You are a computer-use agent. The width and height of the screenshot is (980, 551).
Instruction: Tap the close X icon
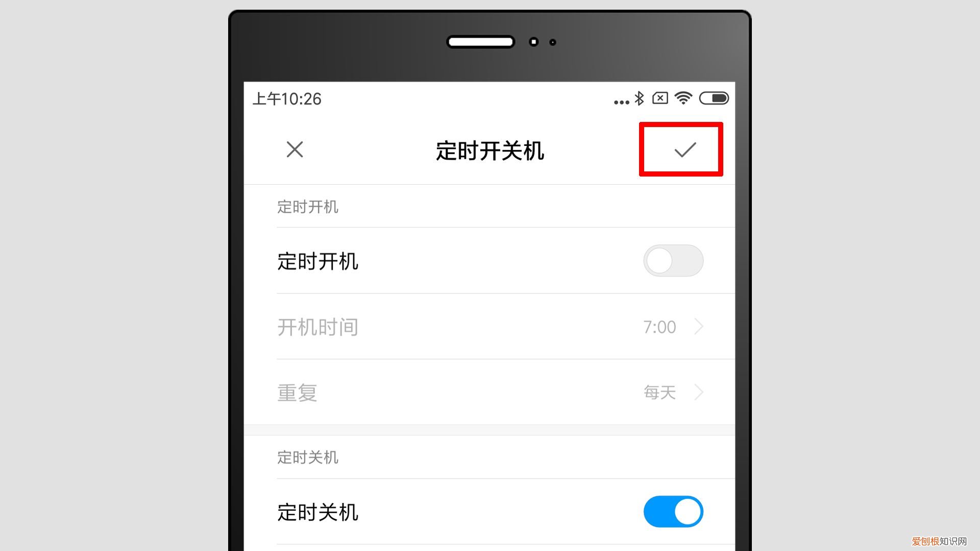[295, 149]
